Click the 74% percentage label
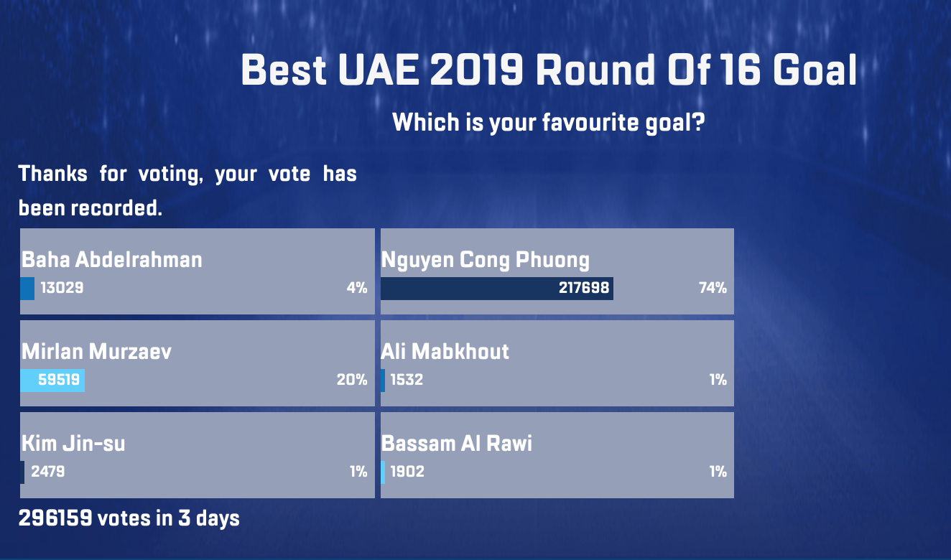The height and width of the screenshot is (560, 951). click(713, 289)
